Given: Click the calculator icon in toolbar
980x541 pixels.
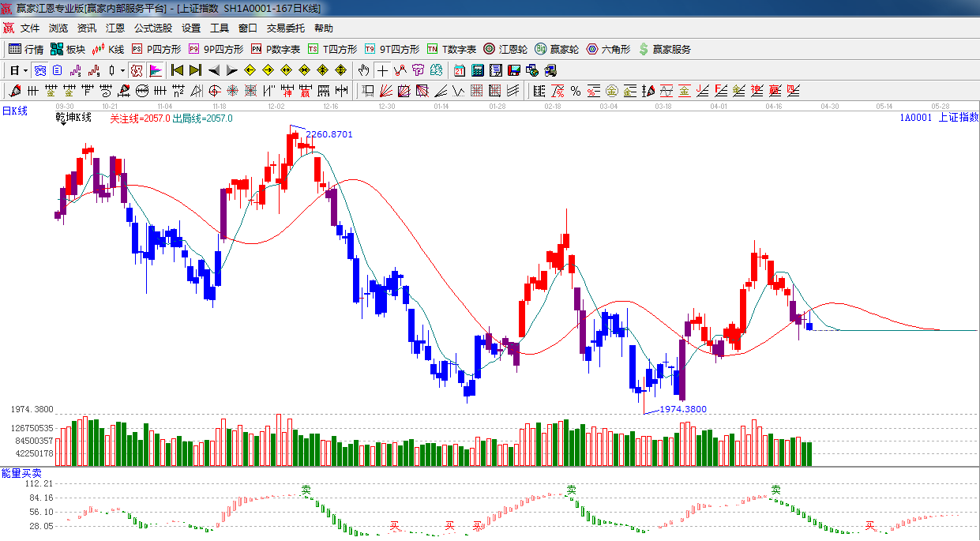Looking at the screenshot, I should coord(477,70).
